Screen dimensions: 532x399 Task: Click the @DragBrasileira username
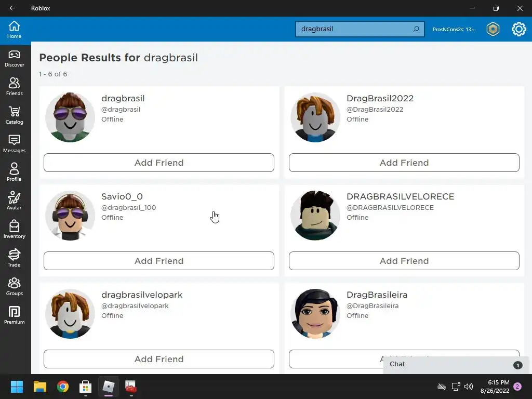coord(373,306)
